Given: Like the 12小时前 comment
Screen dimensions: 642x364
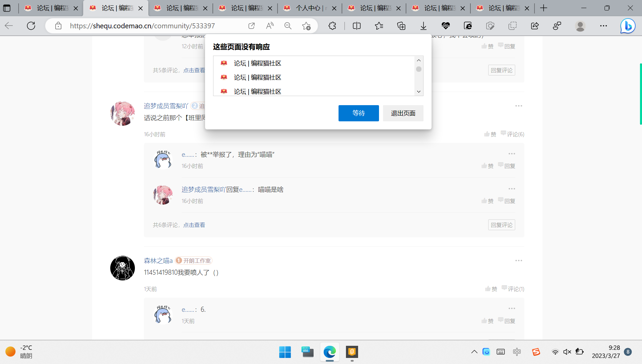Looking at the screenshot, I should [488, 46].
